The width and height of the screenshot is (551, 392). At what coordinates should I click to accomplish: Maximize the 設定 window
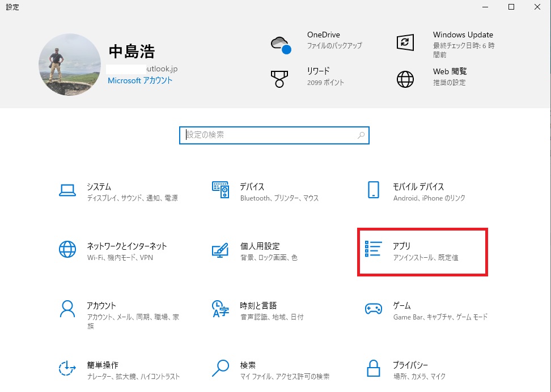tap(511, 7)
